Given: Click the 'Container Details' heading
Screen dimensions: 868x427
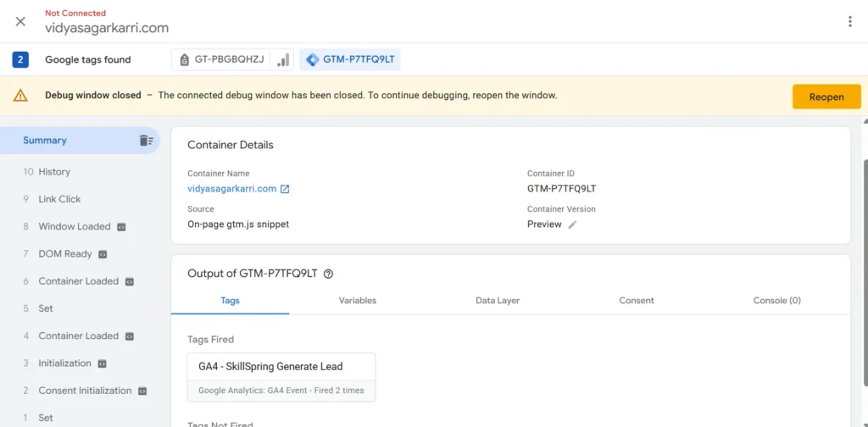Looking at the screenshot, I should click(x=231, y=146).
